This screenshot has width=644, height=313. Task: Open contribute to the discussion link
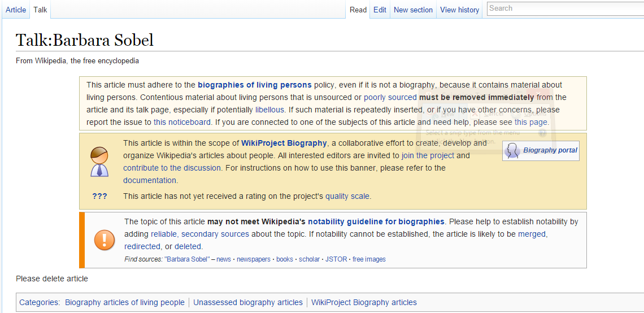click(172, 168)
